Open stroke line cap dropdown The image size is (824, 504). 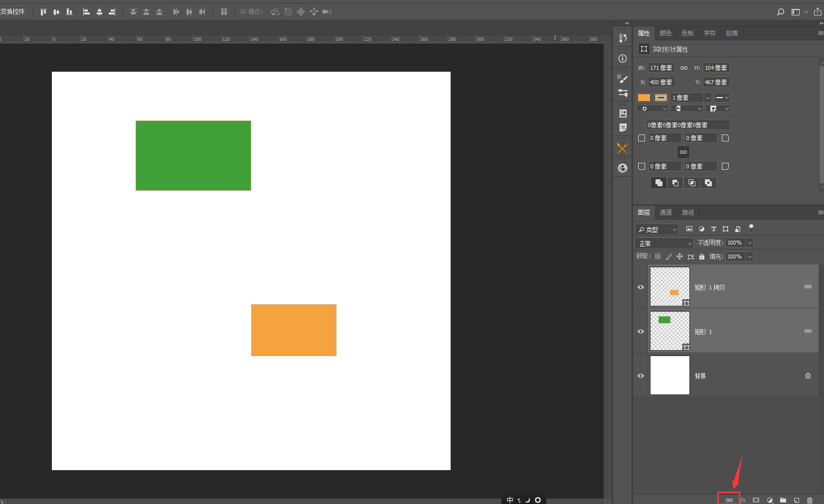pos(687,109)
